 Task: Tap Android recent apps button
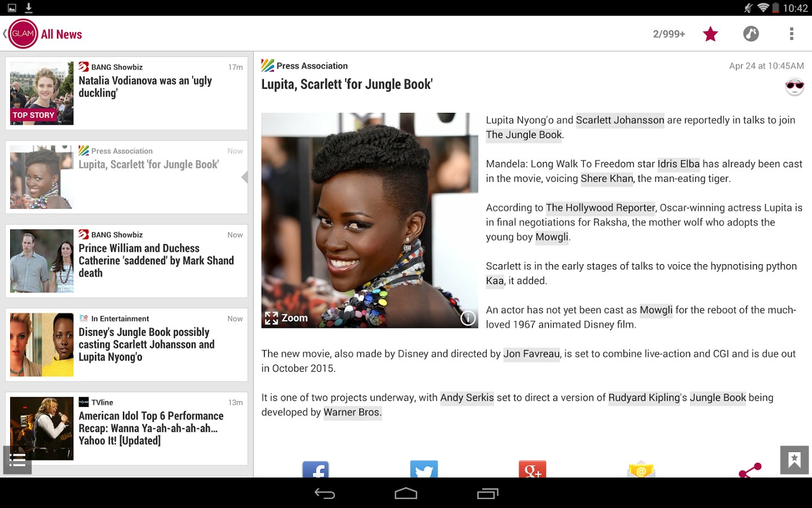488,493
